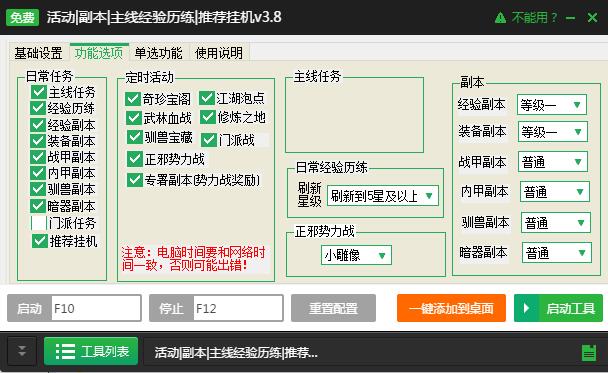Open the 内甲副本 difficulty dropdown
Image resolution: width=608 pixels, height=373 pixels.
554,192
